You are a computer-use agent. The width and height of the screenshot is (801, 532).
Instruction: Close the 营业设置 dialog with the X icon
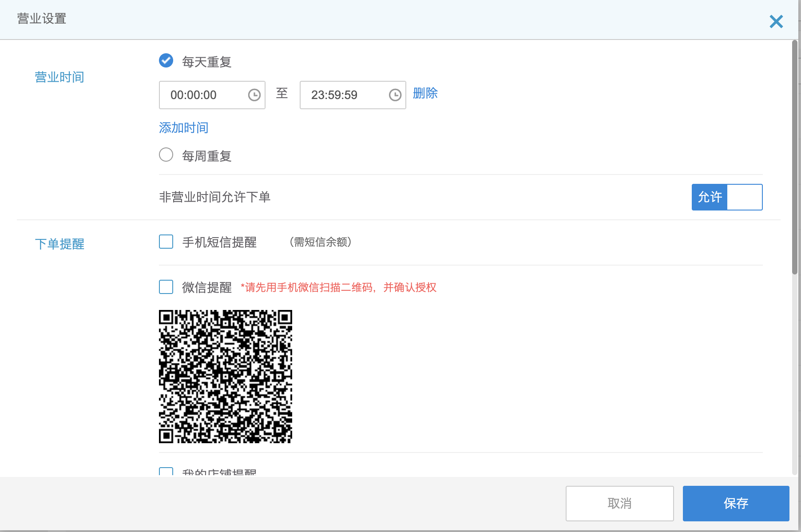coord(776,21)
